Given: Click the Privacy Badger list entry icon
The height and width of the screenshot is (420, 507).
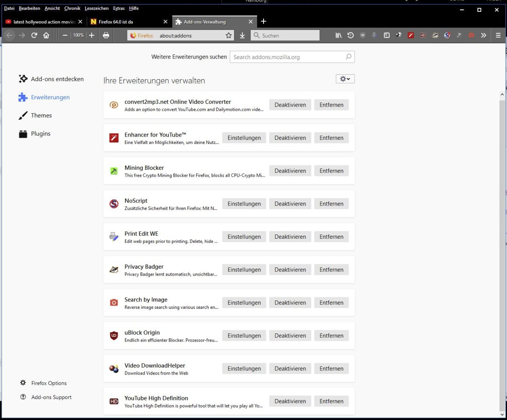Looking at the screenshot, I should [x=114, y=269].
